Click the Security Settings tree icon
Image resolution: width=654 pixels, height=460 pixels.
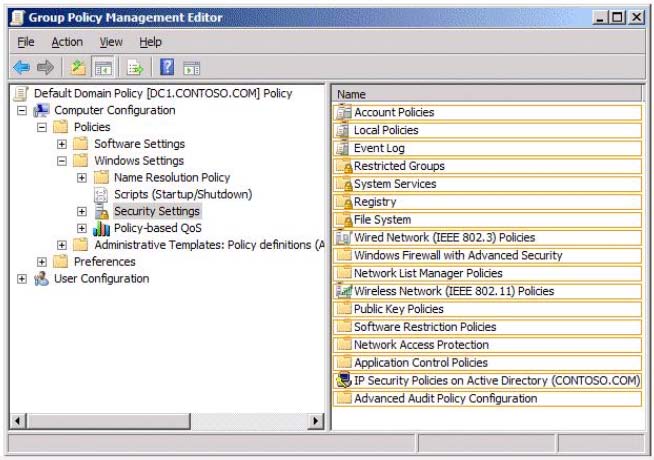[101, 211]
